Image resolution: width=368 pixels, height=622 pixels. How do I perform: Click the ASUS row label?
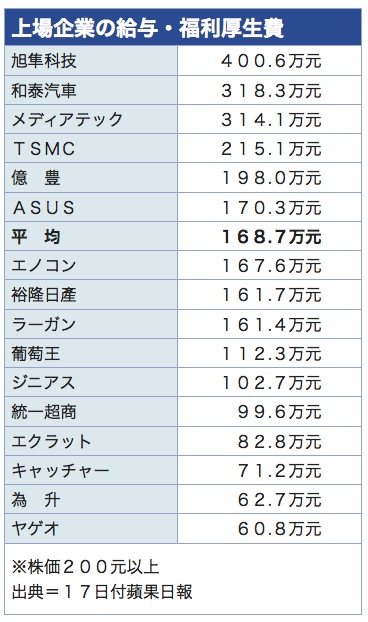(91, 207)
